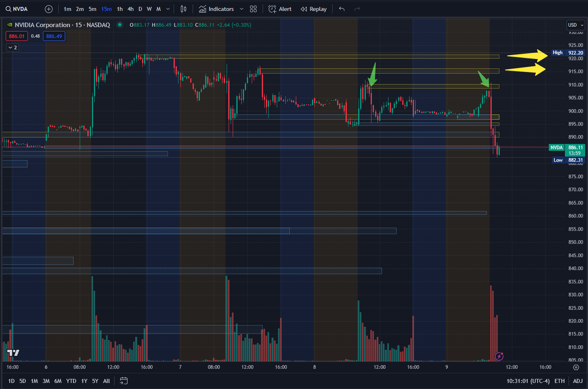Open the Indicators dialog
The height and width of the screenshot is (389, 588).
[217, 9]
